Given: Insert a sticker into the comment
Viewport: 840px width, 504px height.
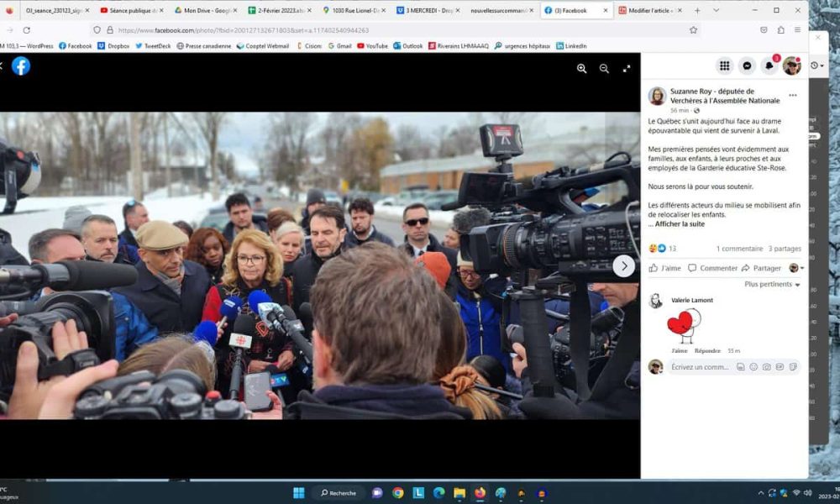Looking at the screenshot, I should (790, 367).
